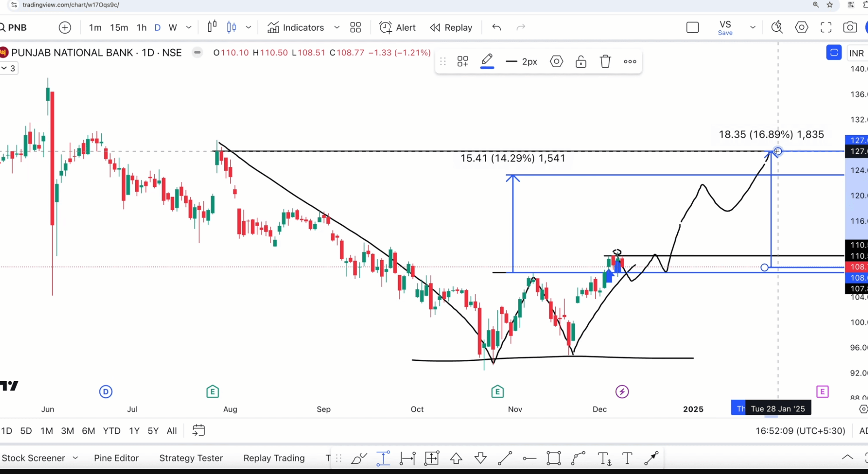Select the 6M date range
This screenshot has height=474, width=868.
(x=89, y=431)
